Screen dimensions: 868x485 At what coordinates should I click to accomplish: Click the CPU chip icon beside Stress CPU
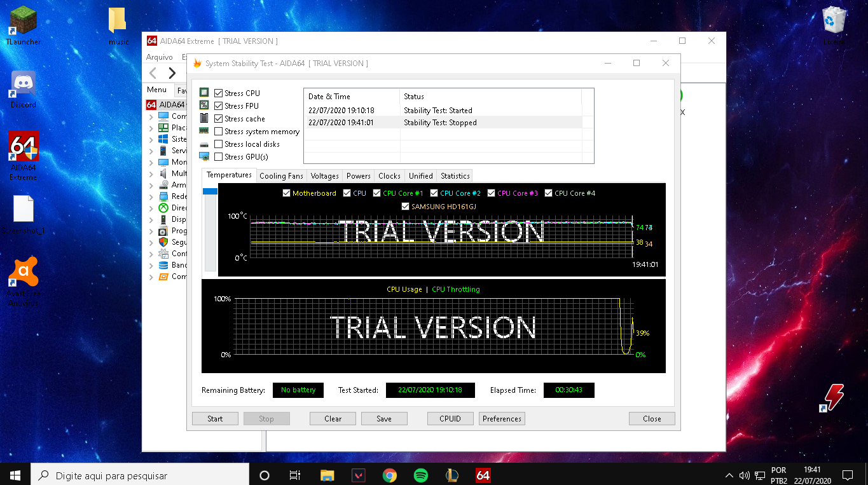(x=204, y=93)
